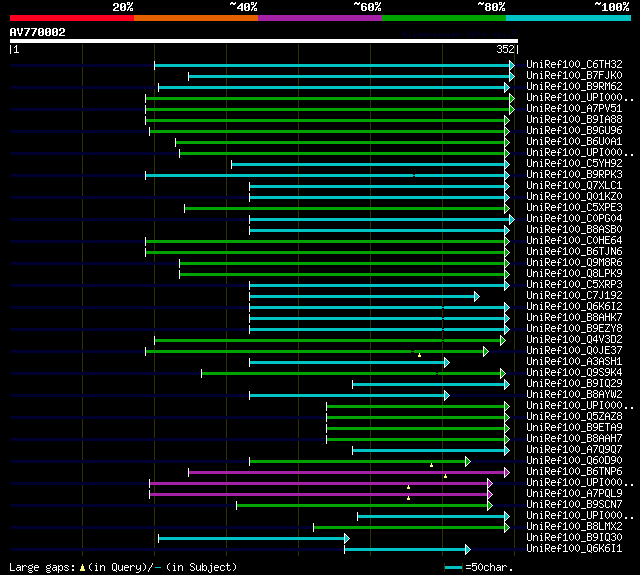Click the red 20% identity color segment
Image resolution: width=640 pixels, height=575 pixels.
(x=72, y=18)
